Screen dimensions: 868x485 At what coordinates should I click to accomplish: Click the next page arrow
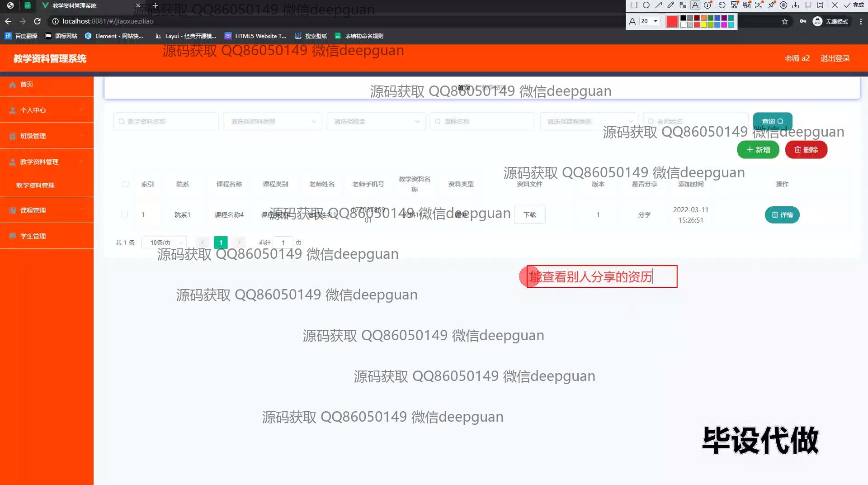click(x=239, y=242)
